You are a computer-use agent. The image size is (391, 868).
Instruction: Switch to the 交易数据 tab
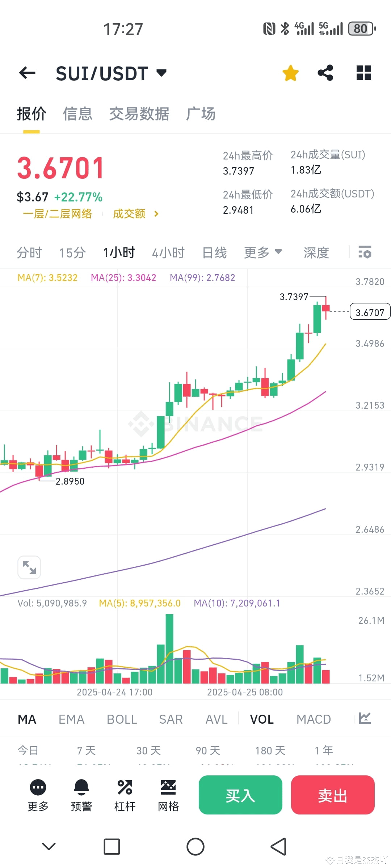pyautogui.click(x=139, y=114)
